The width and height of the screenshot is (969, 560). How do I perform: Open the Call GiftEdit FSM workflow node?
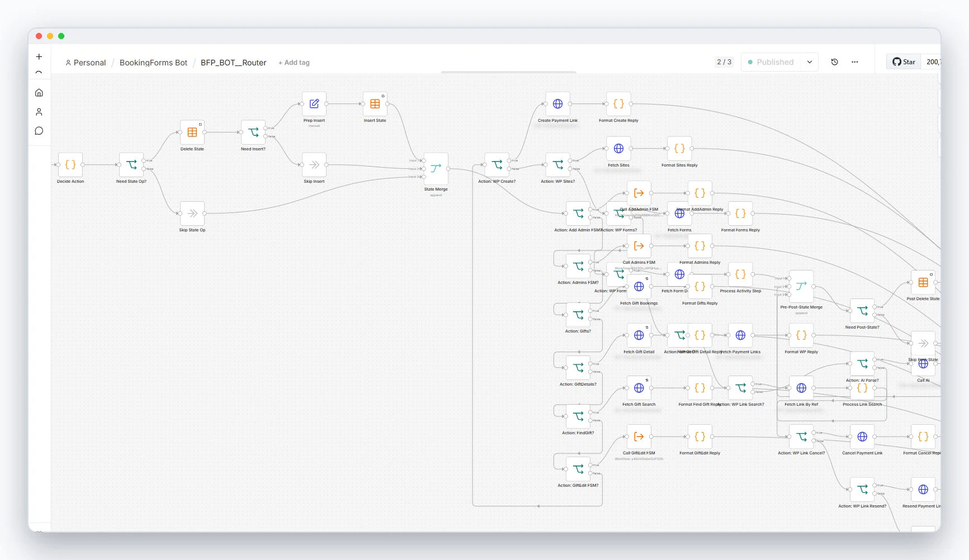[639, 436]
